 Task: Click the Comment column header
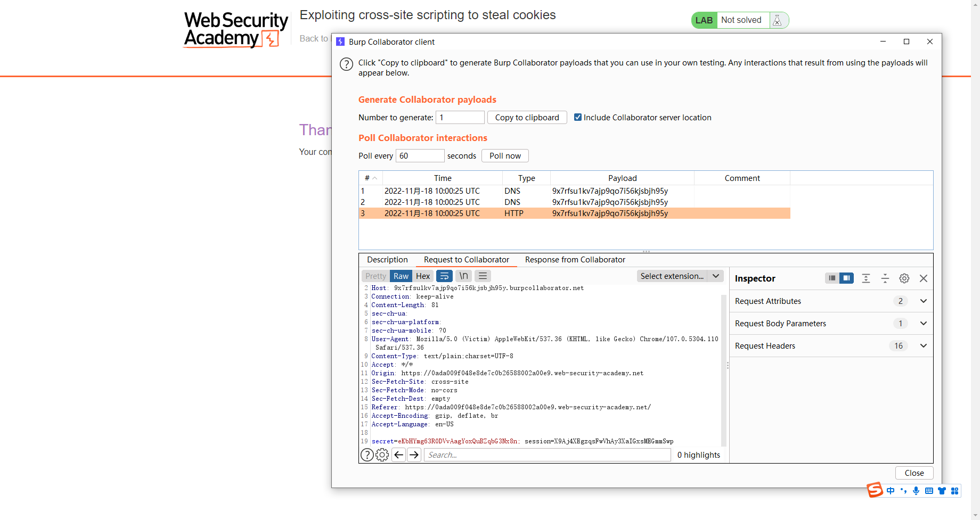742,178
